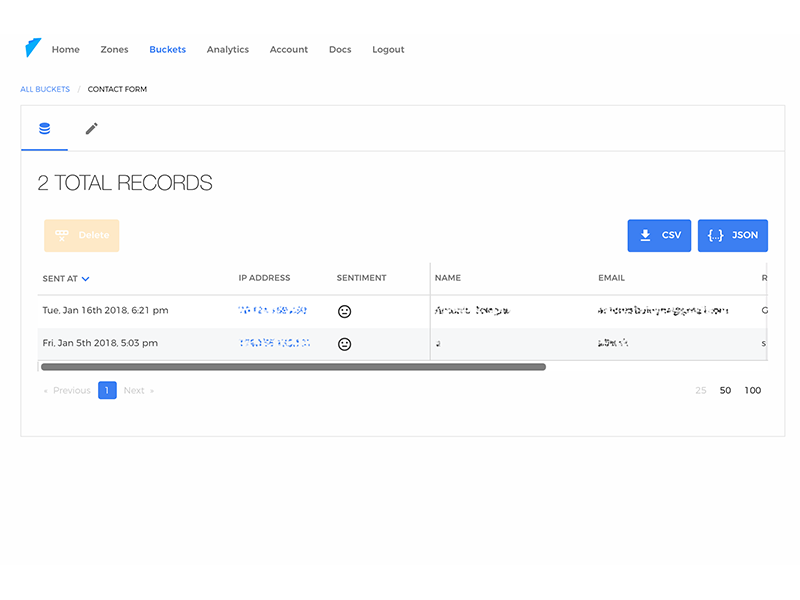This screenshot has height=600, width=800.
Task: Go to the Analytics menu item
Action: (x=228, y=49)
